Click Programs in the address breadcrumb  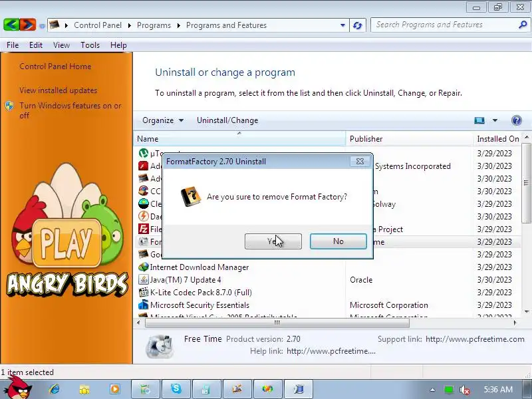point(154,25)
